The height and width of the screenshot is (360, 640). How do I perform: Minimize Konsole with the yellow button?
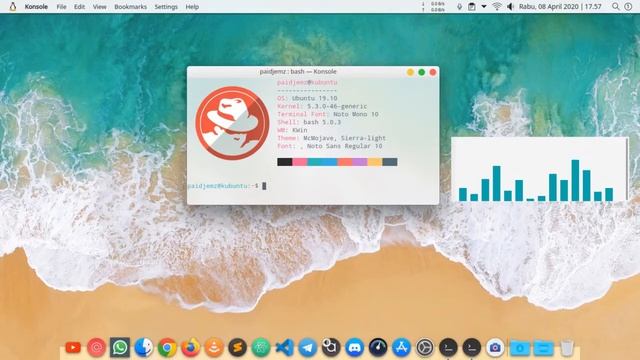point(410,72)
